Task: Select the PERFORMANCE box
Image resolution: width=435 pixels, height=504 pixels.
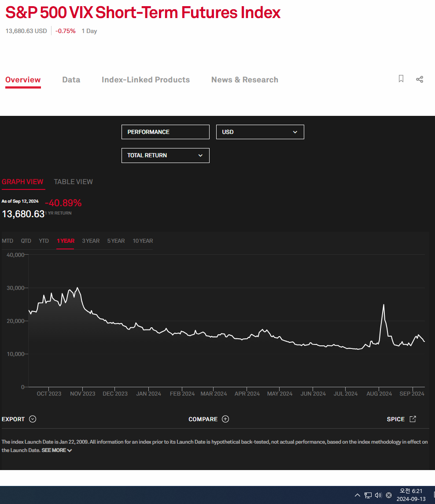Action: [x=166, y=132]
